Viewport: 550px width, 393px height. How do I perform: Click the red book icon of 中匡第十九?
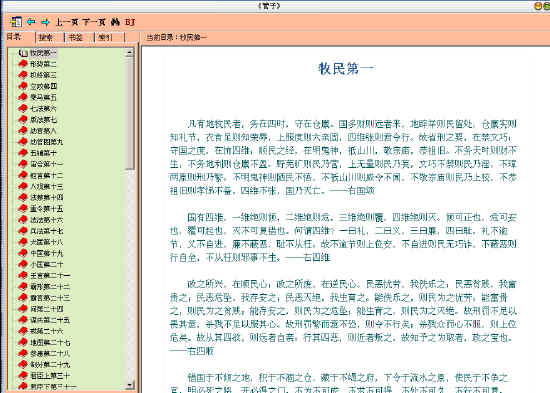point(23,253)
